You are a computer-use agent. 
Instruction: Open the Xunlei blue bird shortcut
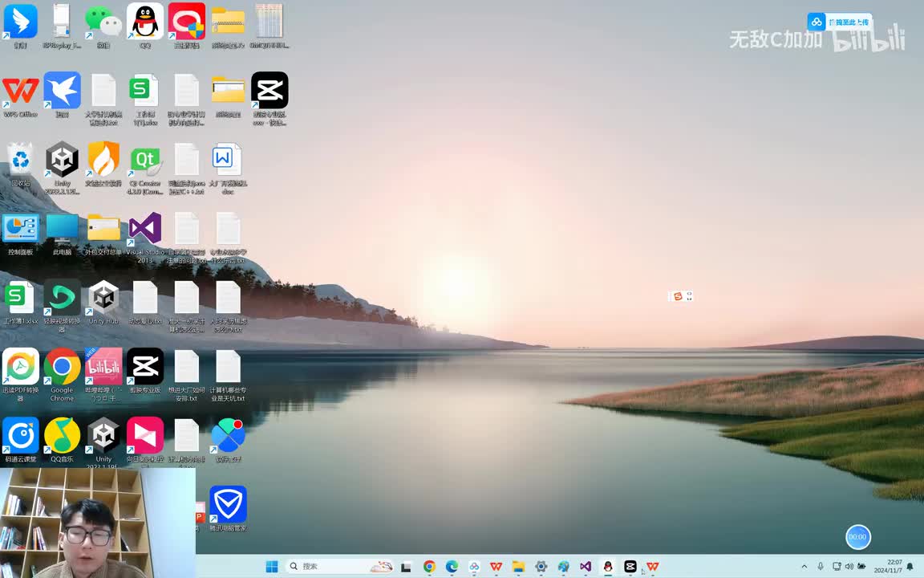pyautogui.click(x=62, y=90)
